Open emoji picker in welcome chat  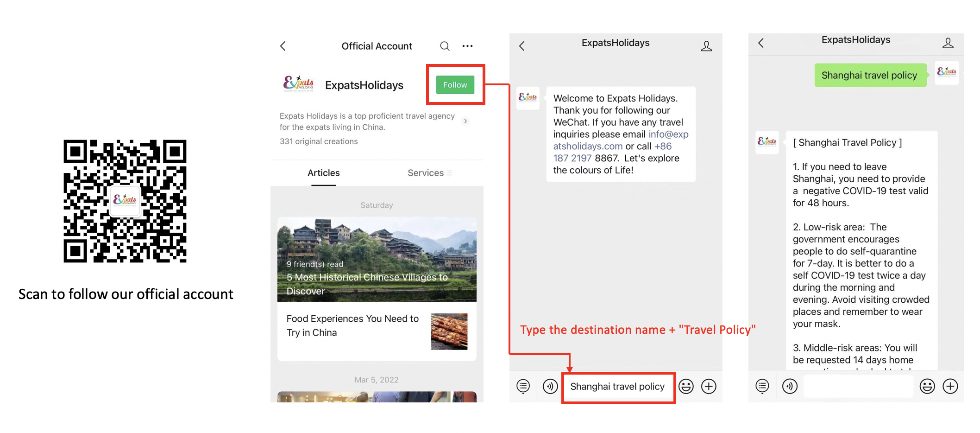coord(686,386)
